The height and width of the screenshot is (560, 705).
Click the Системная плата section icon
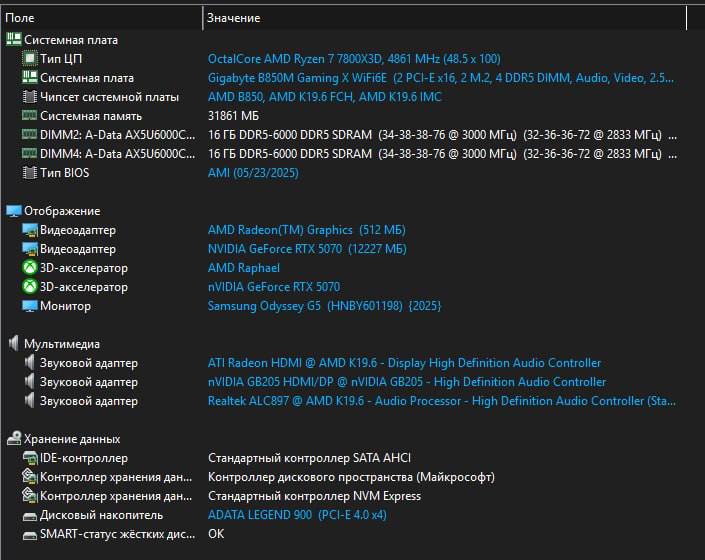point(13,40)
